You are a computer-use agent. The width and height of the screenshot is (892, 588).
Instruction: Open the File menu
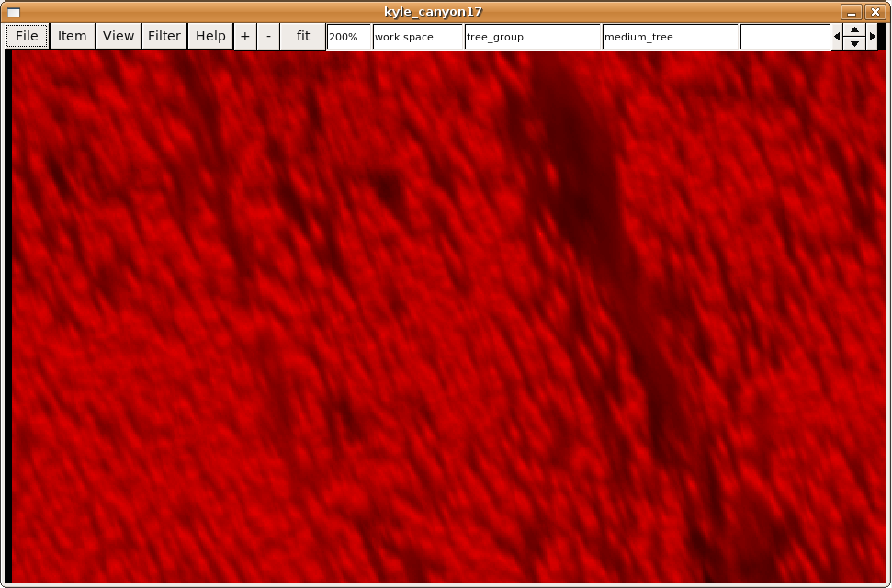[x=27, y=36]
